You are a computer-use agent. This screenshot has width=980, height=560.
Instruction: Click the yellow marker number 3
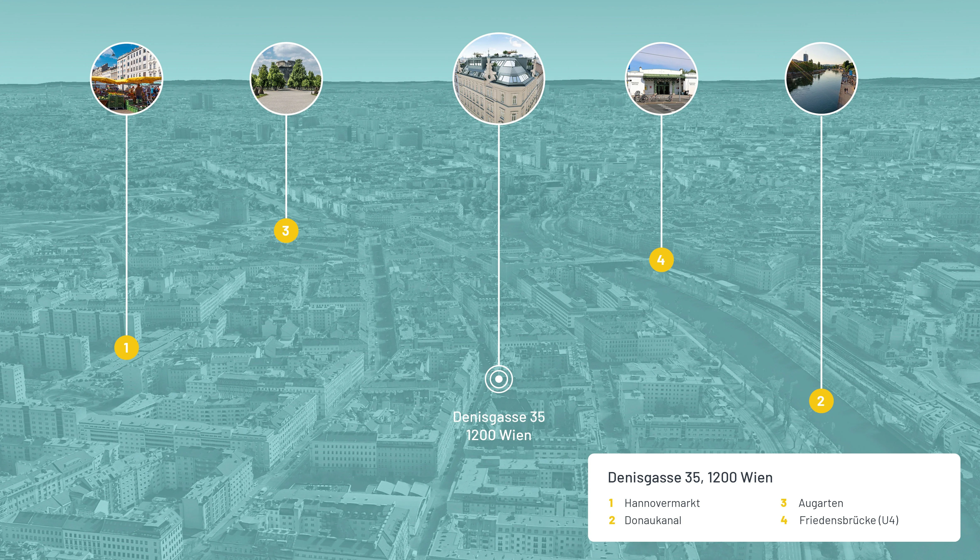coord(286,231)
